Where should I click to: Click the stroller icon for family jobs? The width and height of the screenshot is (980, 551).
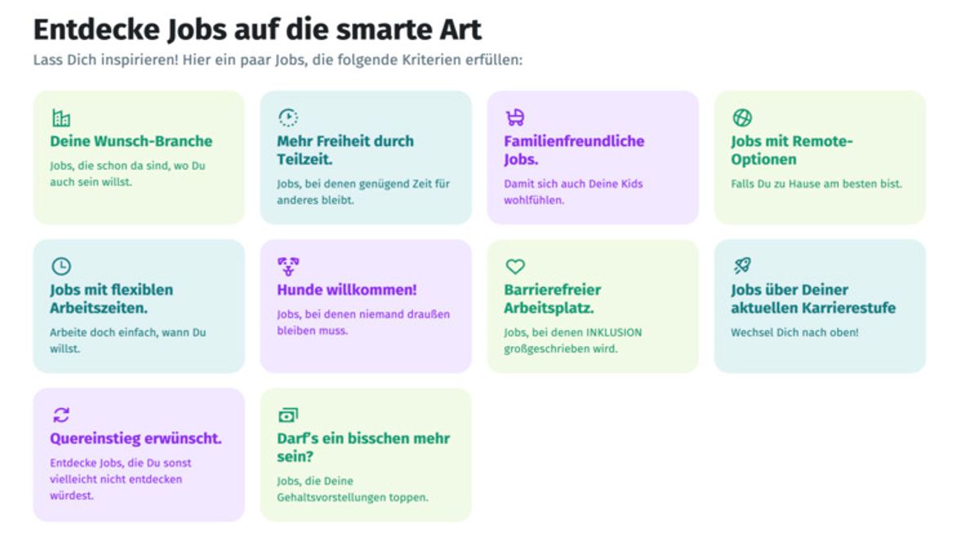coord(514,118)
